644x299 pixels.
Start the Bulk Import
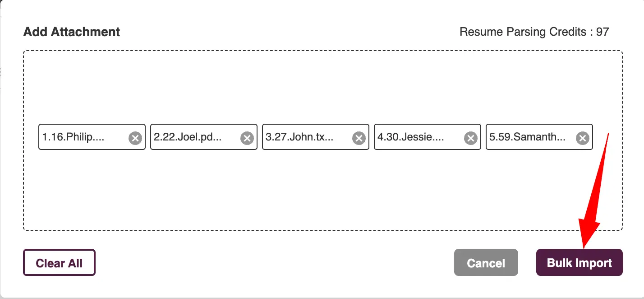pyautogui.click(x=580, y=262)
